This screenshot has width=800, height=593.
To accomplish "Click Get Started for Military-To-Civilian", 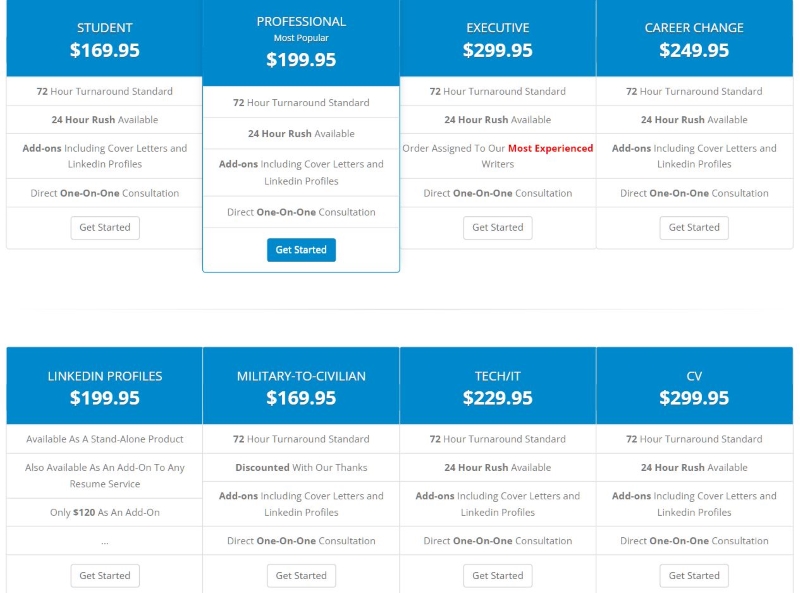I will 301,576.
